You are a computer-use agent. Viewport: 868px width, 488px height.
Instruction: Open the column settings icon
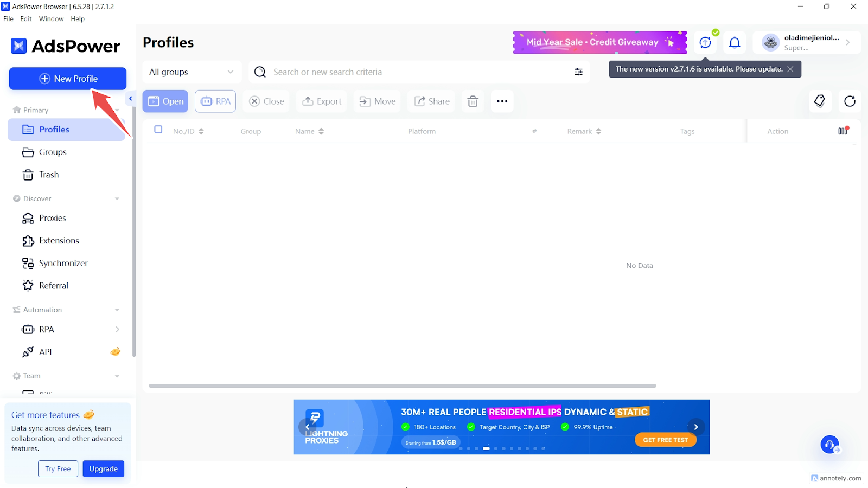[843, 131]
